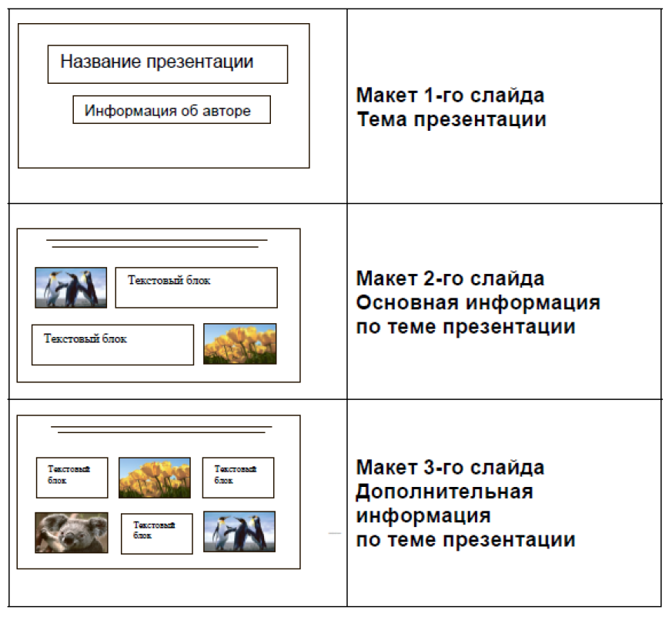
Task: Select the koala image on slide 3 layout
Action: click(x=72, y=532)
